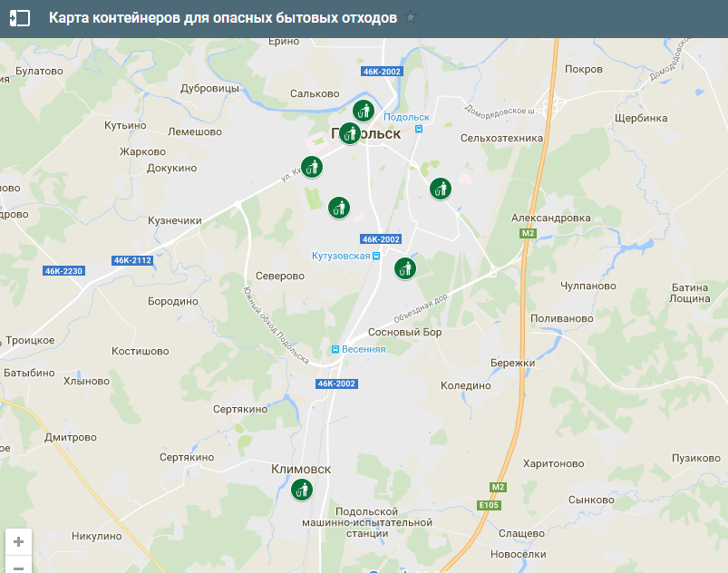Click the map title text
The image size is (728, 573).
(222, 18)
